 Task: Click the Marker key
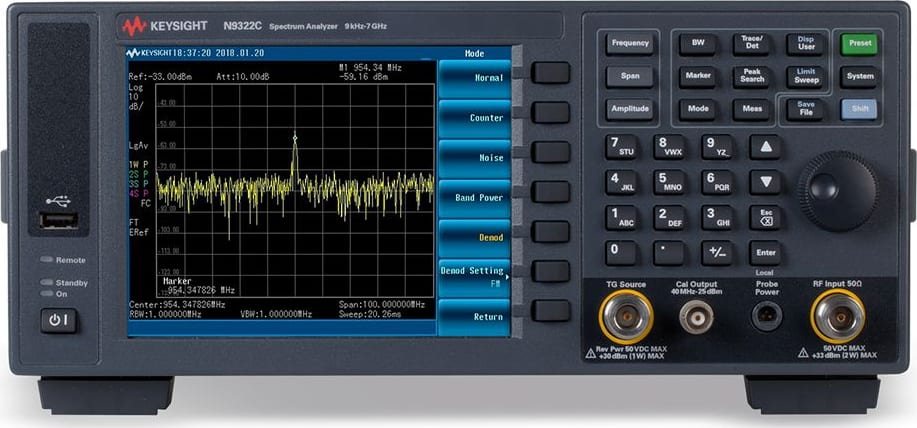click(x=698, y=77)
